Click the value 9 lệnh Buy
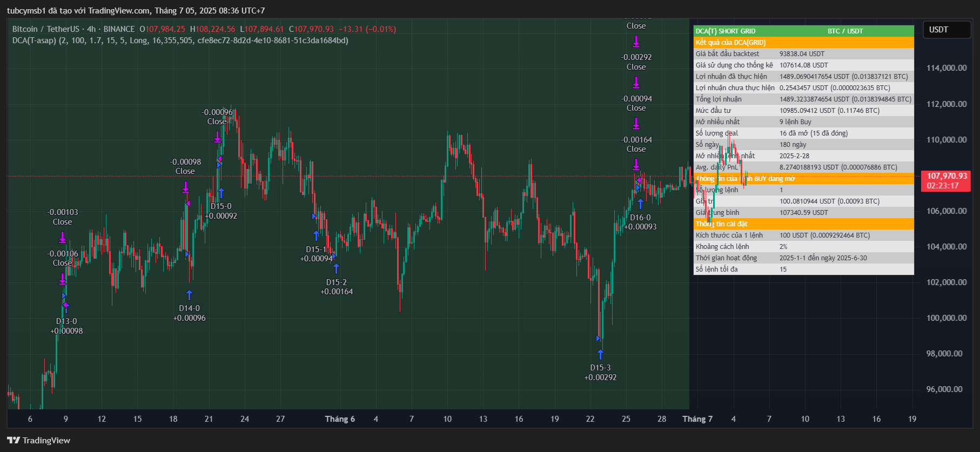980x452 pixels. pos(795,122)
